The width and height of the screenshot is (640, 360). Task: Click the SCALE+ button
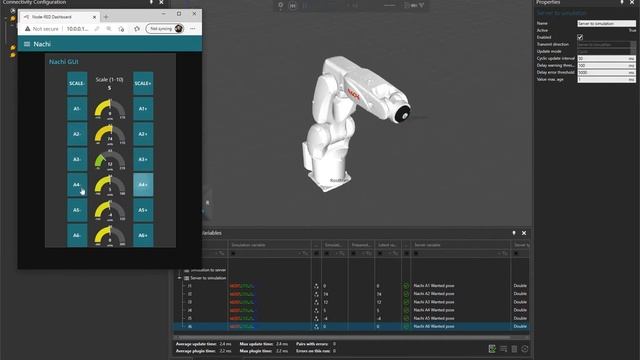[143, 83]
